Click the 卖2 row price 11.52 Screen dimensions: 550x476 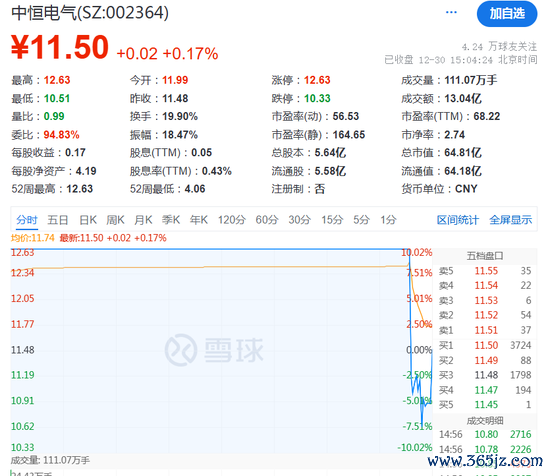coord(486,315)
